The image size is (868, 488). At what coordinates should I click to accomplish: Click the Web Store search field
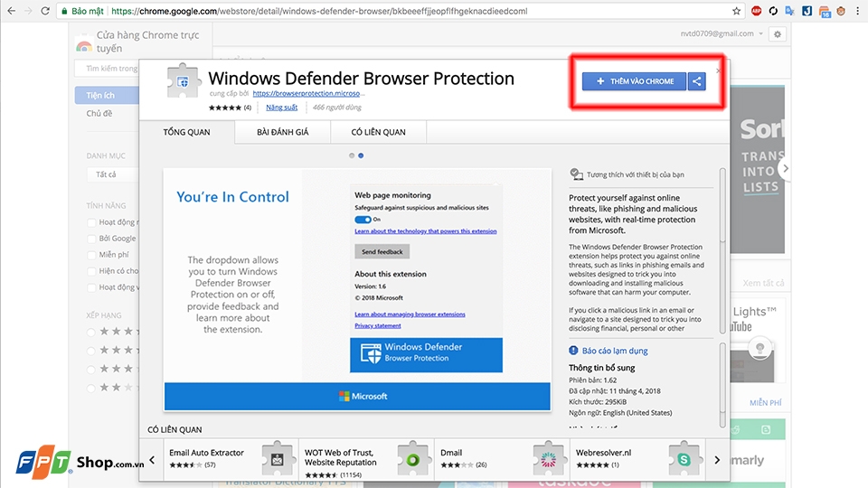(107, 68)
